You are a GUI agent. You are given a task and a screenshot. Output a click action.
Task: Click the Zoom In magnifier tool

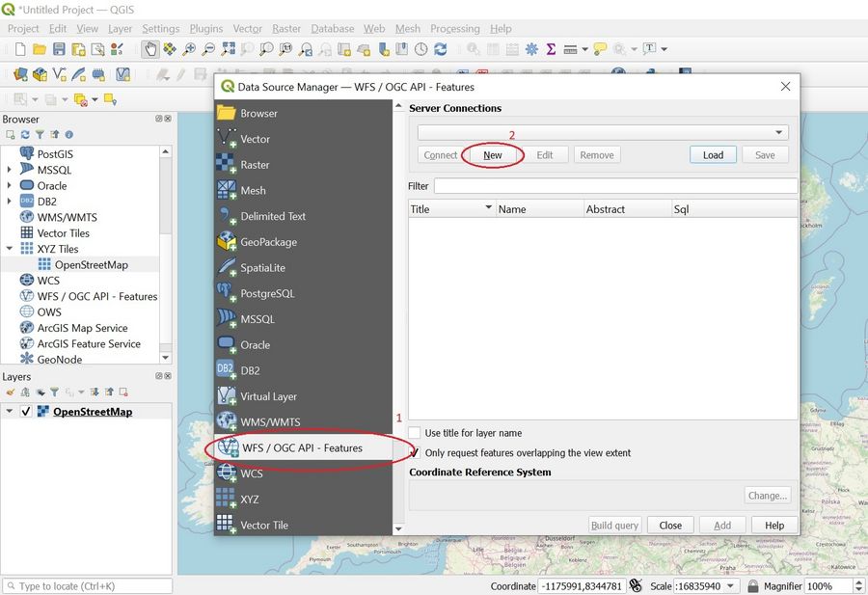(189, 49)
